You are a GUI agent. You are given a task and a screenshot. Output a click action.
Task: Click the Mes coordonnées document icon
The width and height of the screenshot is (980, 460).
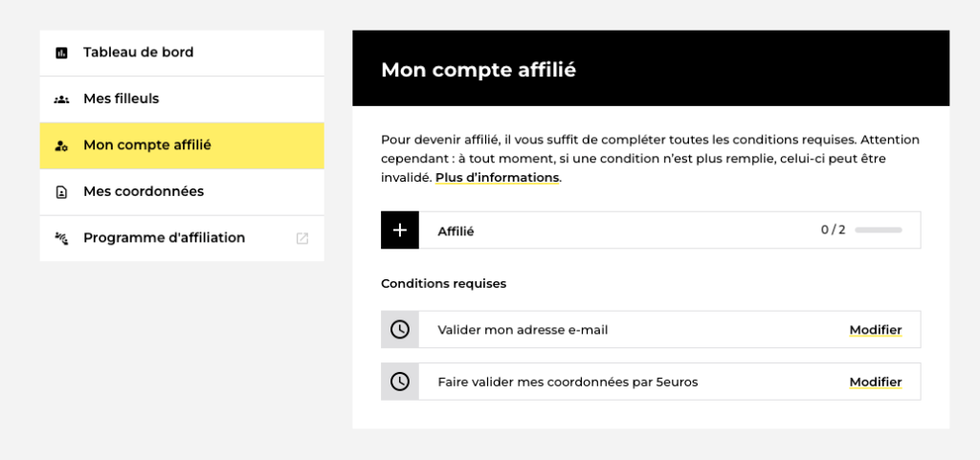61,192
